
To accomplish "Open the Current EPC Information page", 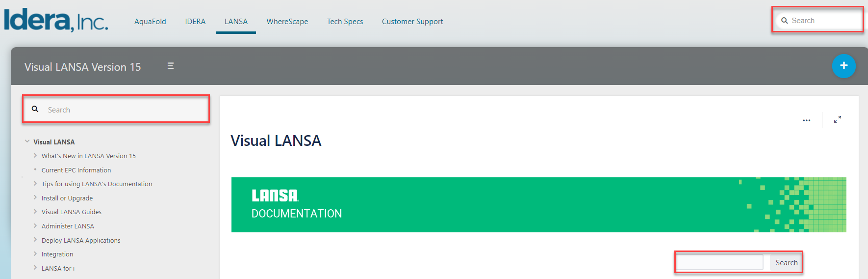I will tap(76, 170).
